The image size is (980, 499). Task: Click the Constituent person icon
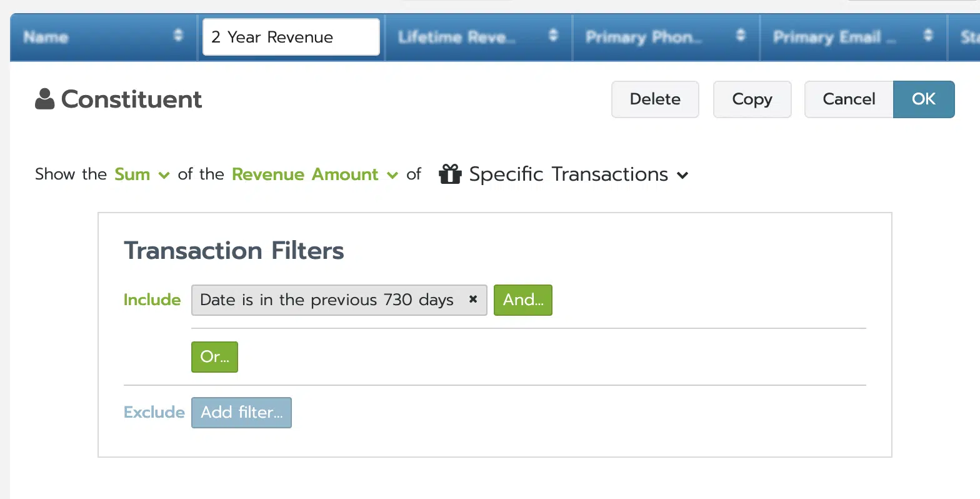tap(44, 99)
